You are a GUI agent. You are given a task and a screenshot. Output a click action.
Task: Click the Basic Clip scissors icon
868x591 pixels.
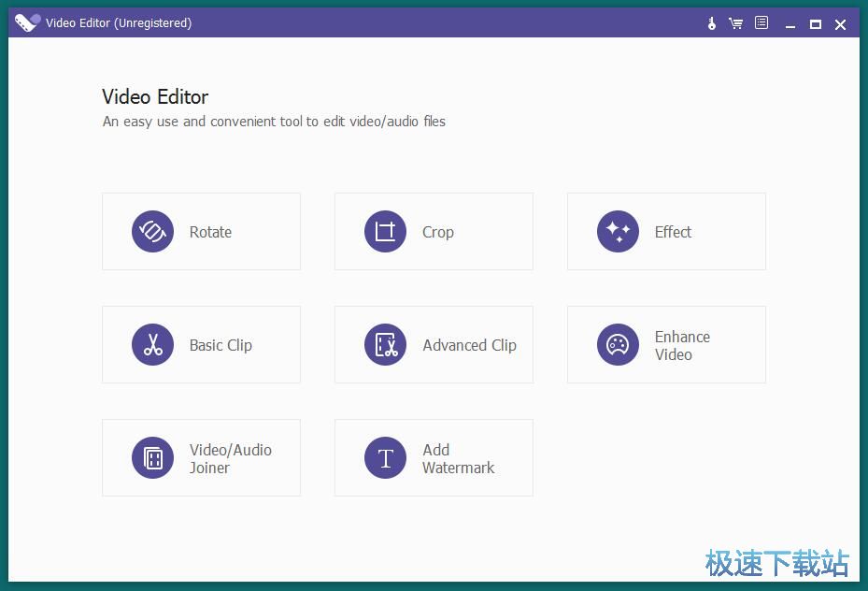coord(153,344)
